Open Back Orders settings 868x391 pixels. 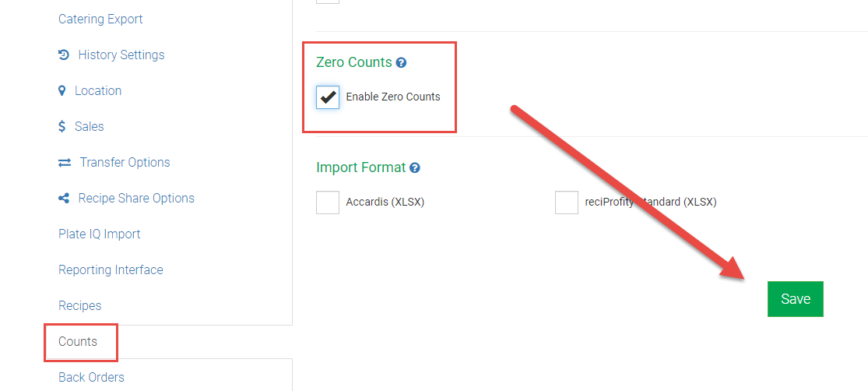pos(91,377)
